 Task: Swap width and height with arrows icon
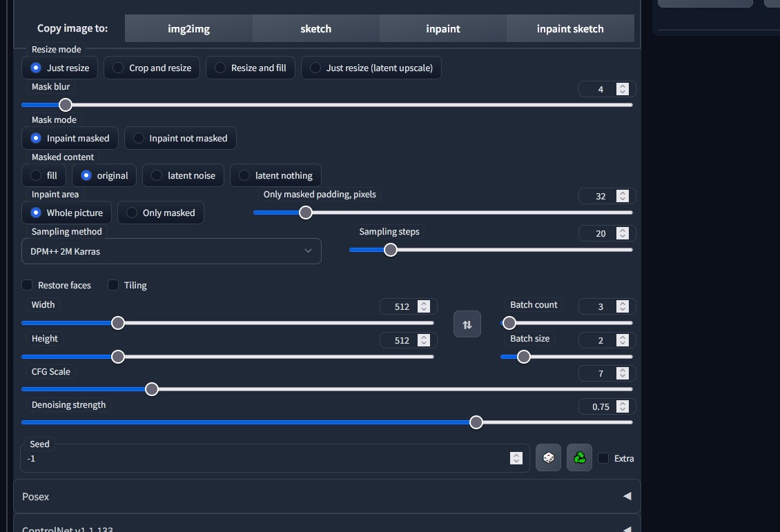(467, 324)
